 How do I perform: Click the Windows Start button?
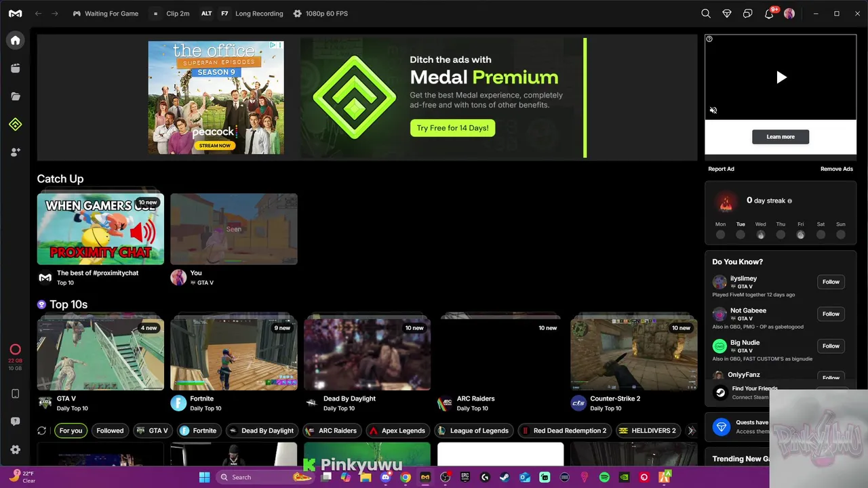pyautogui.click(x=204, y=477)
